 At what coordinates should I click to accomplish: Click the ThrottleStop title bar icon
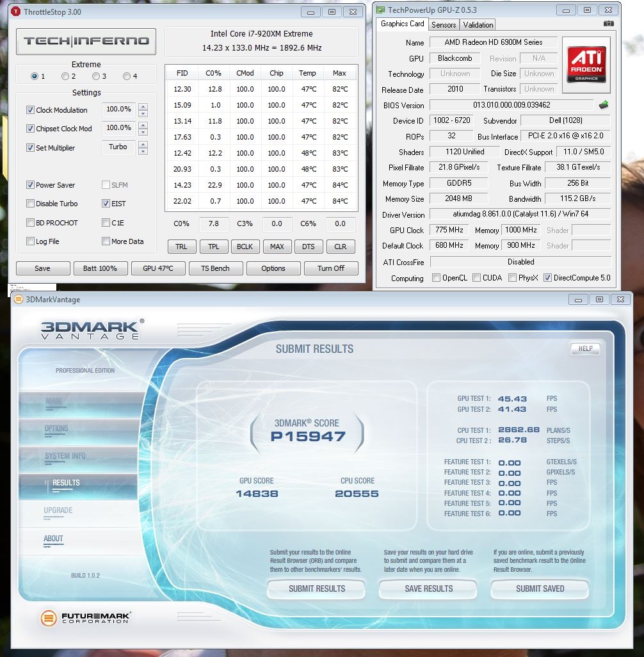click(x=16, y=12)
